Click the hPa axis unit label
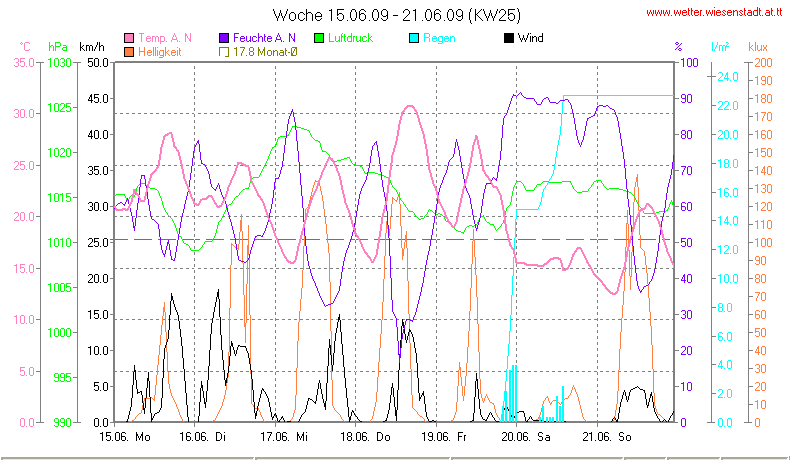 pos(57,47)
